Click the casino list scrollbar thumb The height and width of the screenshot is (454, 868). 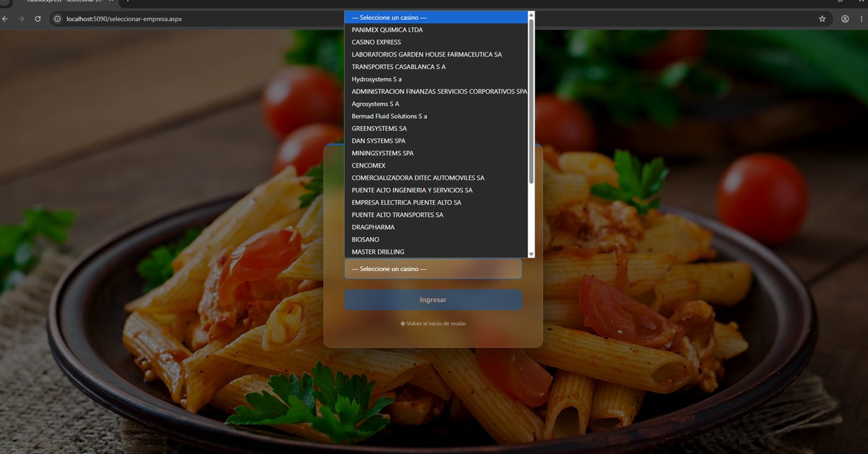tap(531, 101)
